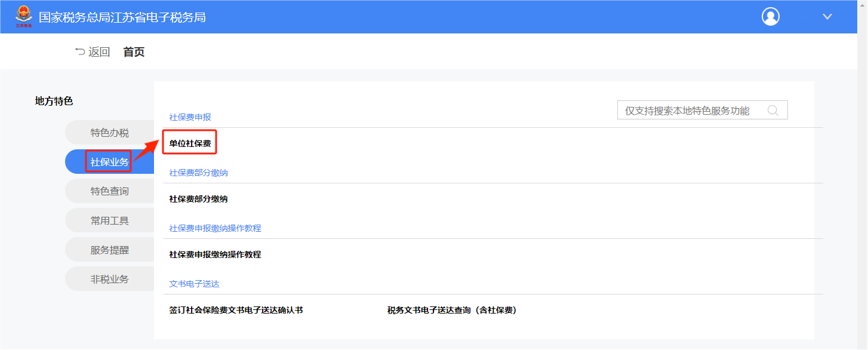Go to 首页 in the breadcrumb
This screenshot has width=868, height=350.
(134, 52)
